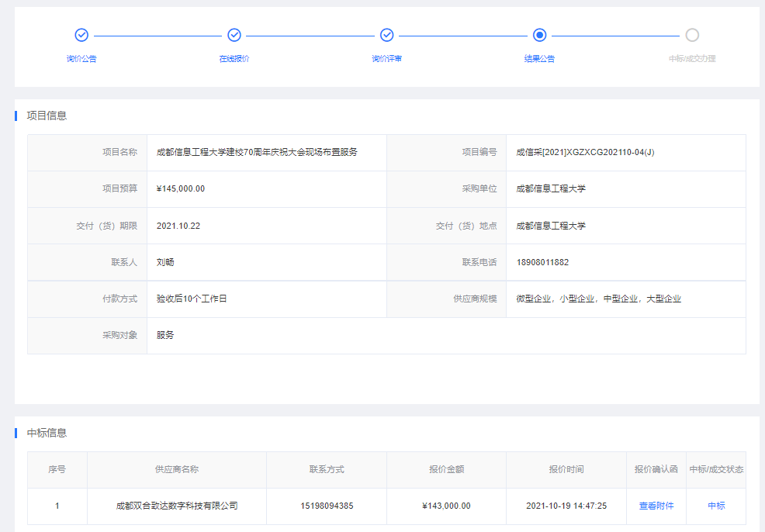Click the delivery deadline 2021.10.22
This screenshot has width=765, height=532.
pos(178,226)
